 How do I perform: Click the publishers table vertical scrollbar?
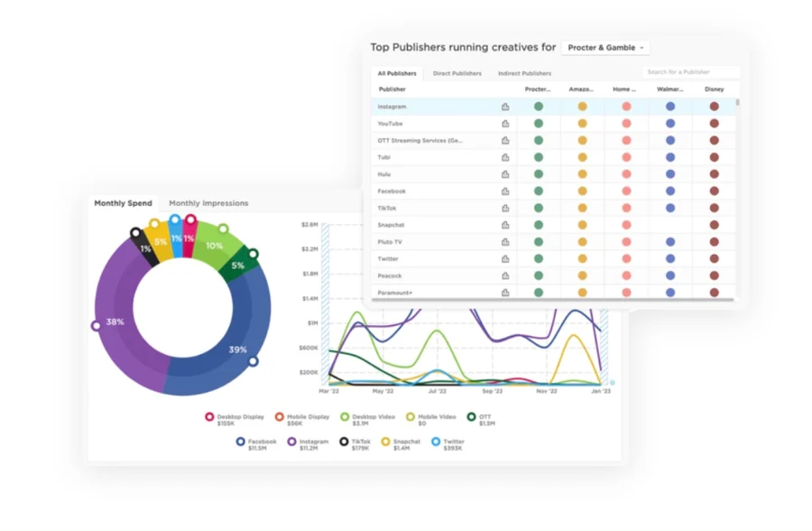pos(737,102)
